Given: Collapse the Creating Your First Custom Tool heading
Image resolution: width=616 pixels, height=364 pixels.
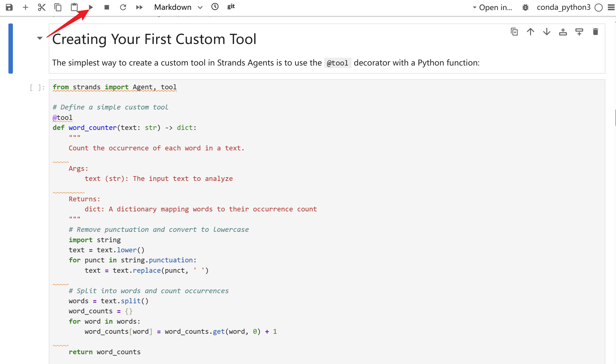Looking at the screenshot, I should (40, 38).
